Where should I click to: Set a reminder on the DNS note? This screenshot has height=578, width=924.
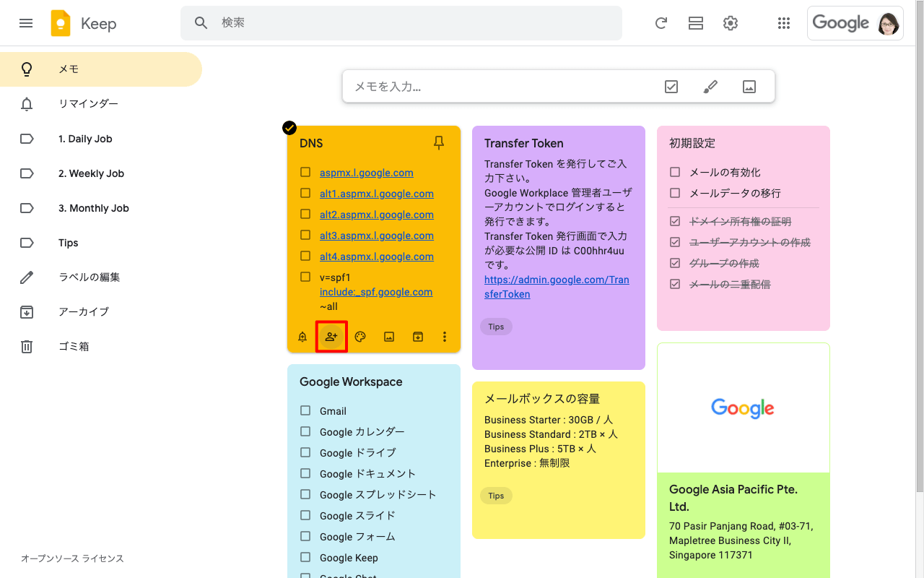(302, 337)
